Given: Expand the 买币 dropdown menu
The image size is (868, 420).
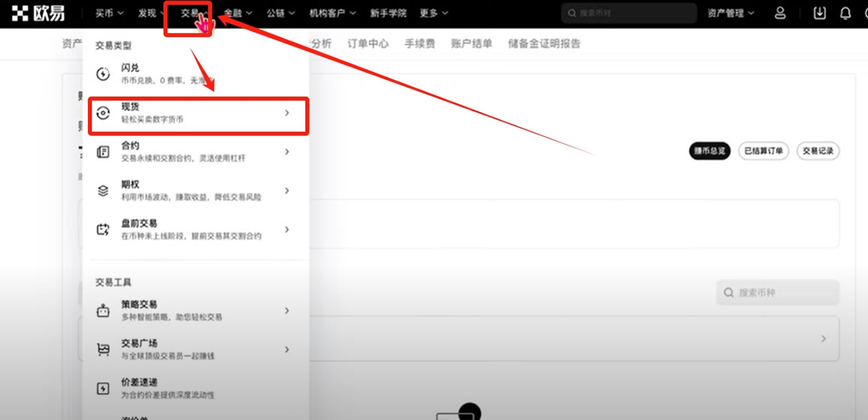Looking at the screenshot, I should tap(110, 13).
